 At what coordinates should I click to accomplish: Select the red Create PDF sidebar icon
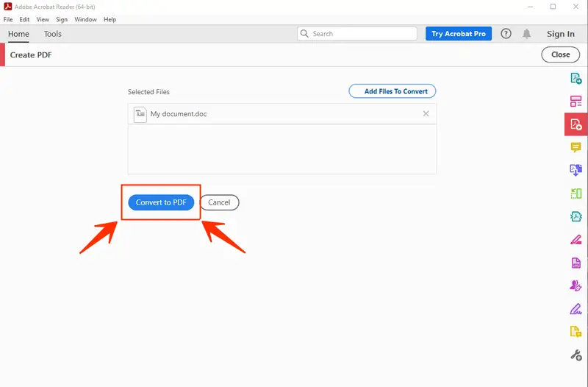[x=576, y=124]
